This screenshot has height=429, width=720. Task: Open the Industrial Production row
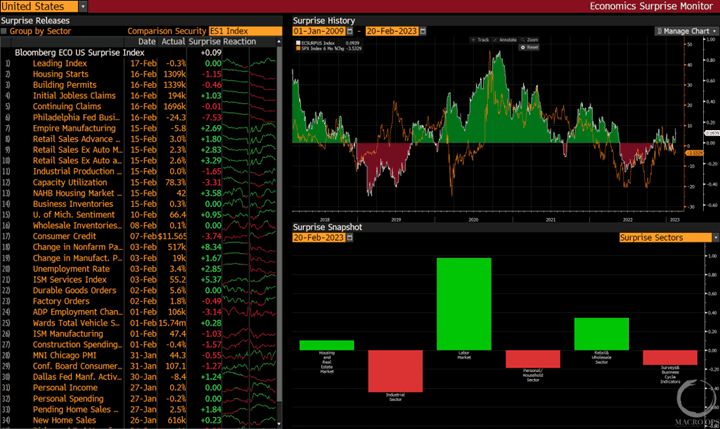tap(139, 171)
